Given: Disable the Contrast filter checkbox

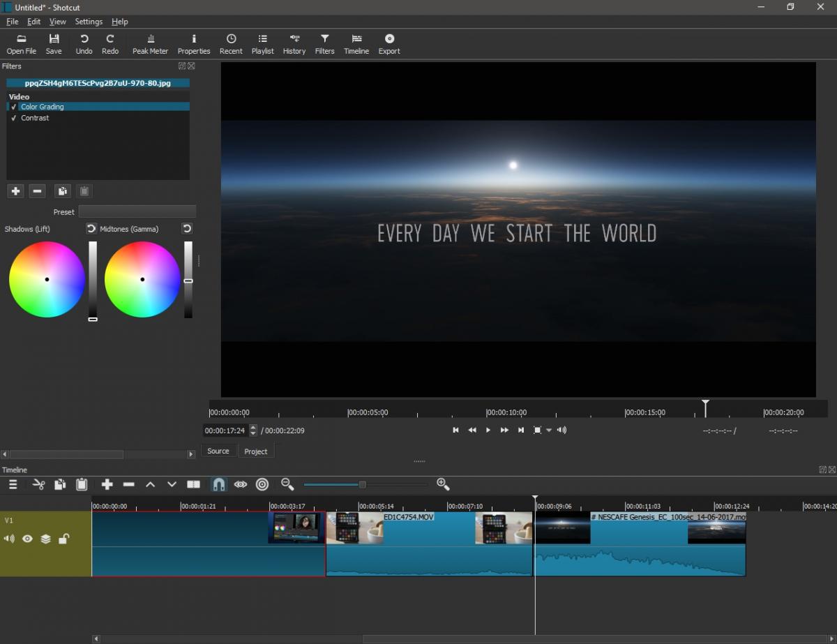Looking at the screenshot, I should point(14,118).
